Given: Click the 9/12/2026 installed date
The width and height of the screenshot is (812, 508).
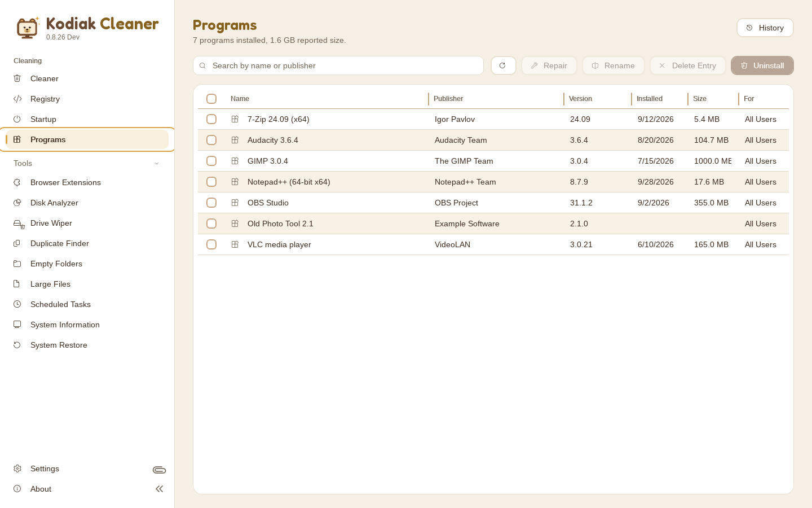Looking at the screenshot, I should (656, 119).
